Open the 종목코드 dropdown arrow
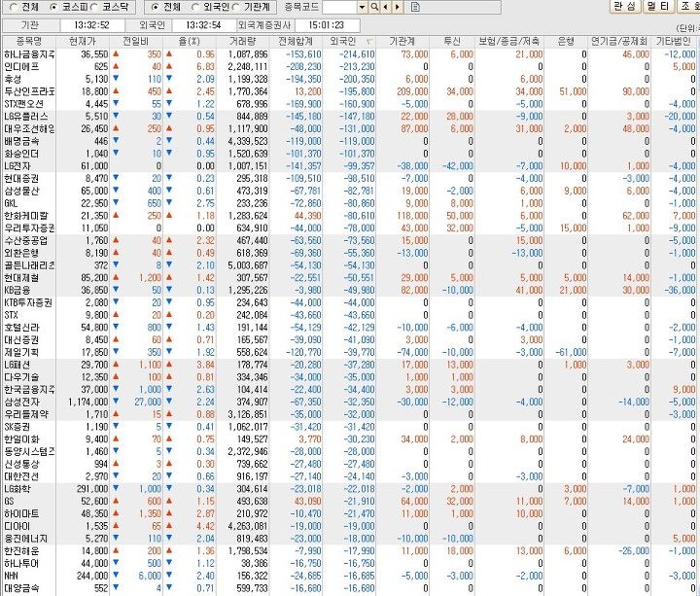The width and height of the screenshot is (700, 596). 362,7
